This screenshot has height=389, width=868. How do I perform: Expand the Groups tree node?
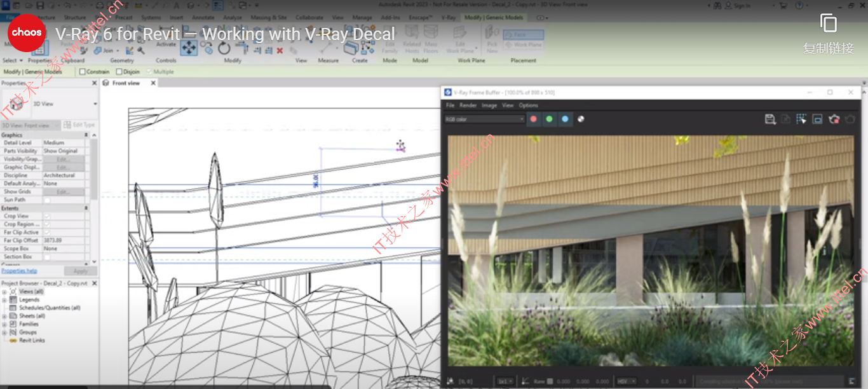4,332
